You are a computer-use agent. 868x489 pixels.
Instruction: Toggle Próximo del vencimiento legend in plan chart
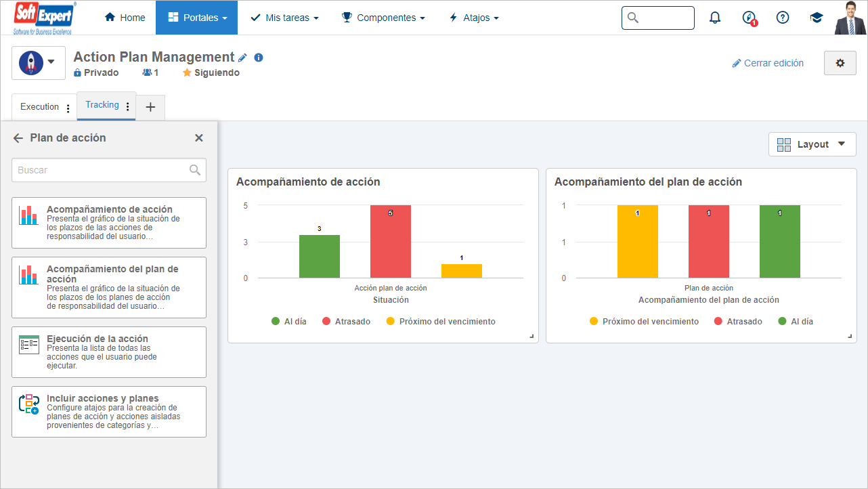tap(644, 322)
